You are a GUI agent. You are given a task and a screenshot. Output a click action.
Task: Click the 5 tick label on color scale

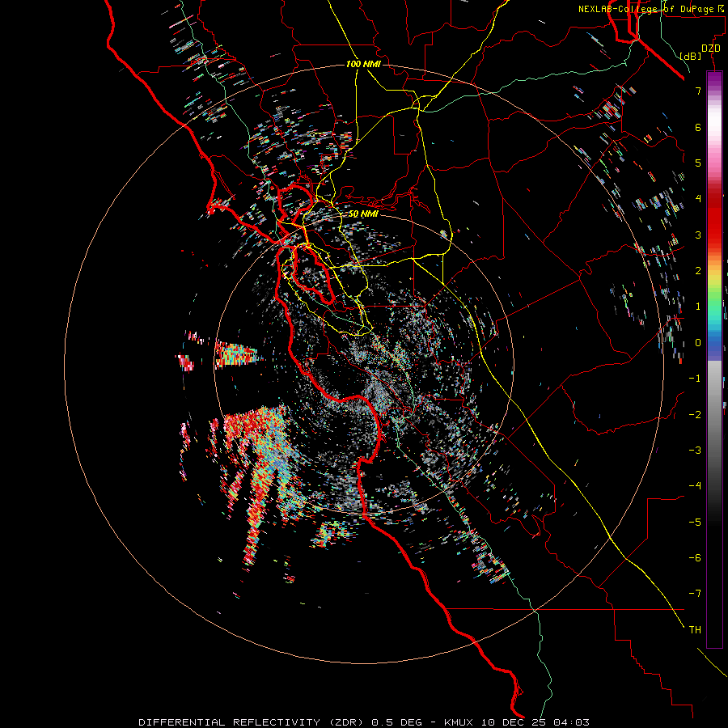(x=698, y=163)
